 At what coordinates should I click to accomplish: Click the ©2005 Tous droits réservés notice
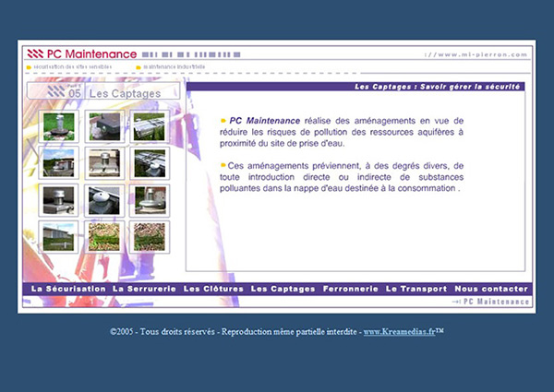tap(234, 332)
